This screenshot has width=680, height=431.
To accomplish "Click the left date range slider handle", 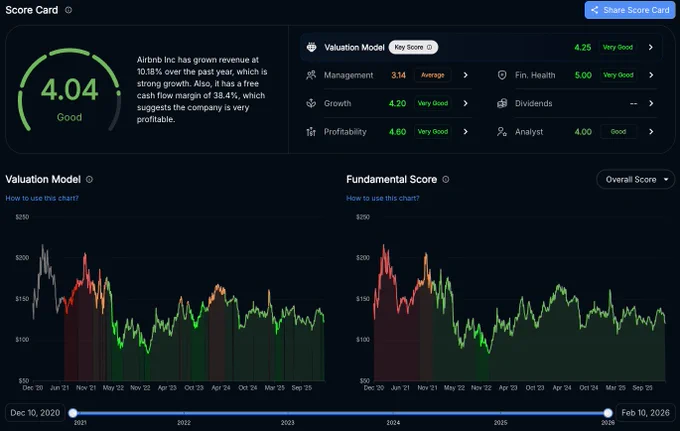I will [73, 413].
